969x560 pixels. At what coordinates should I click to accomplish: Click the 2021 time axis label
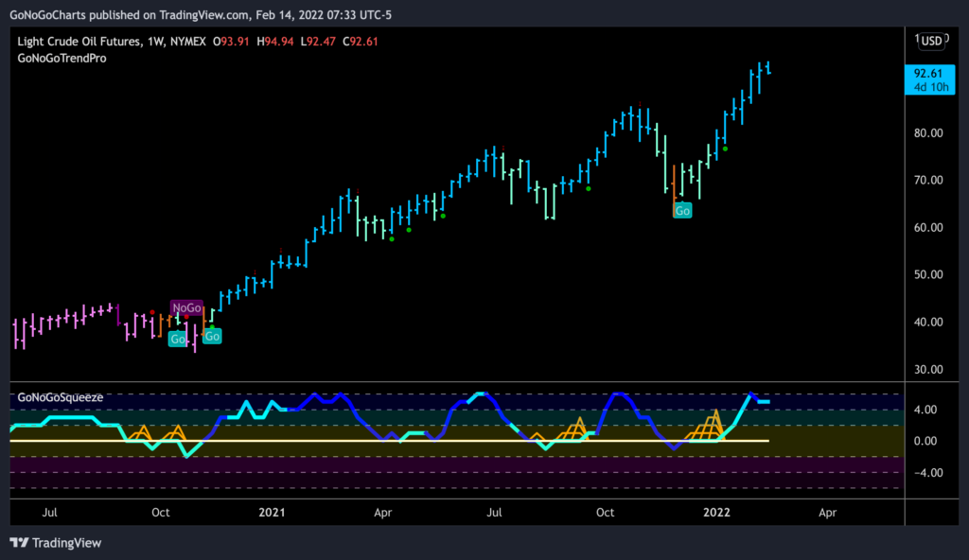tap(272, 513)
